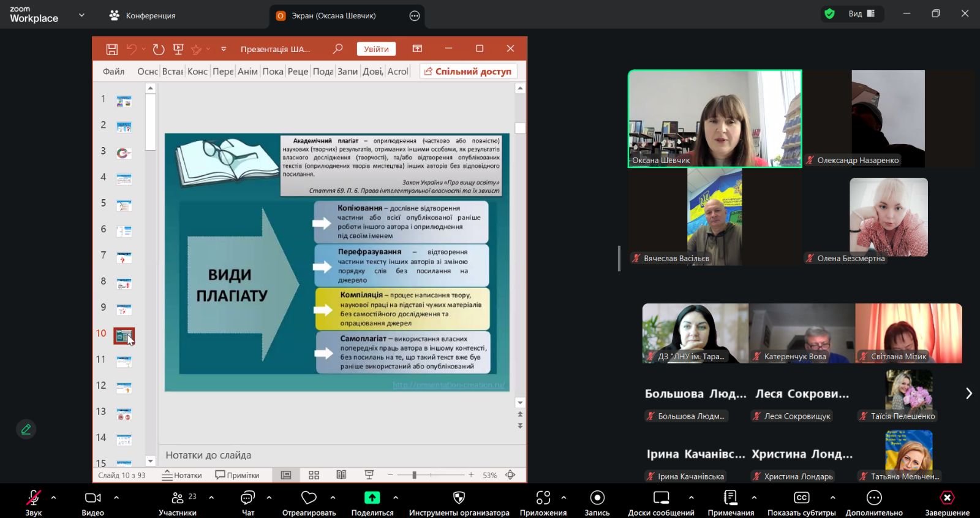980x518 pixels.
Task: Click the green Поделиться share screen icon
Action: coord(372,498)
